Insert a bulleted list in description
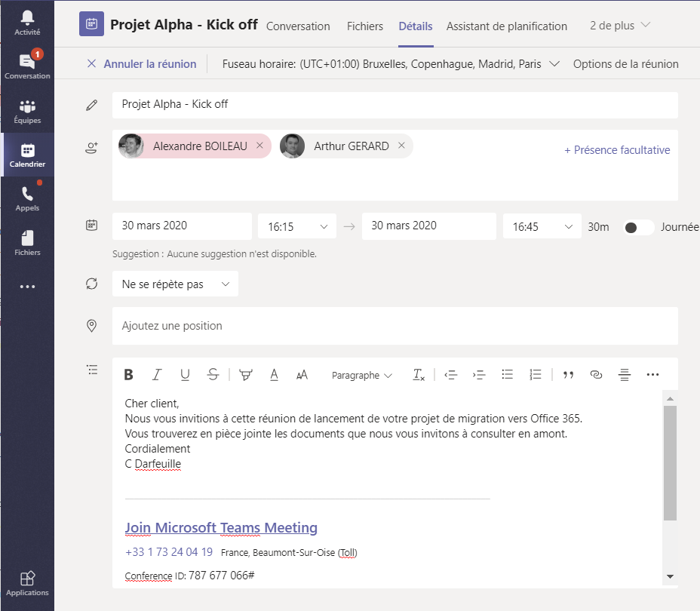 [x=508, y=375]
